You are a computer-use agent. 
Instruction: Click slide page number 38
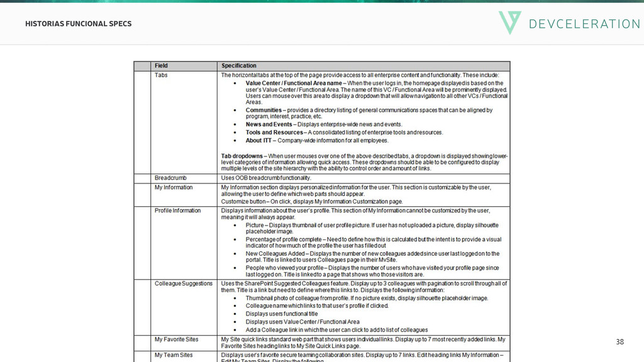pyautogui.click(x=619, y=341)
